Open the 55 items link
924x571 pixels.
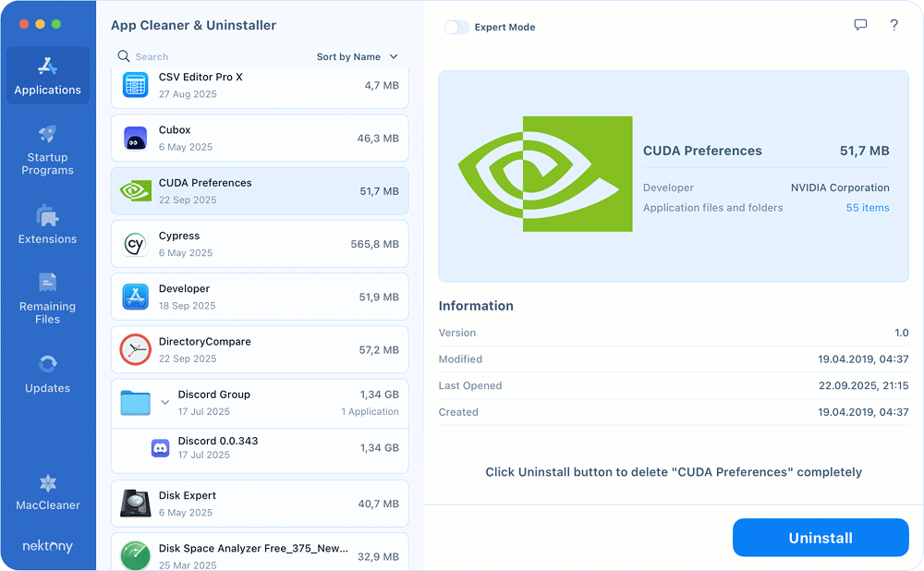coord(867,208)
